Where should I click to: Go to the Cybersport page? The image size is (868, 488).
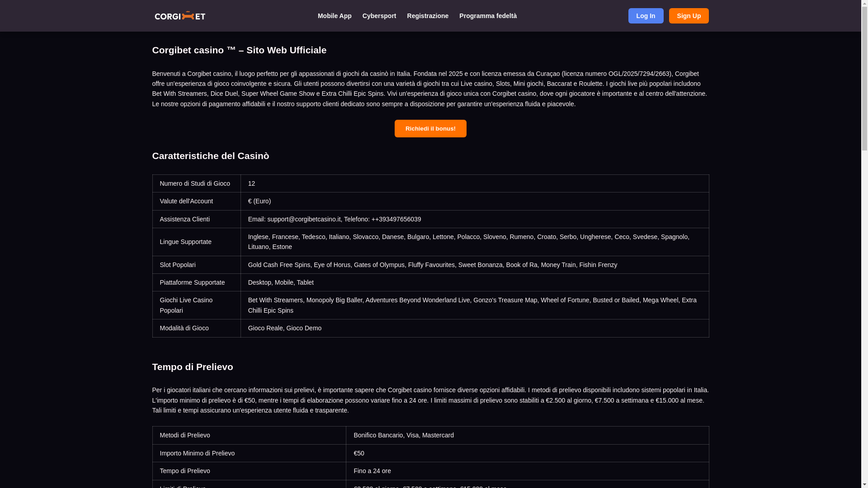click(x=379, y=16)
